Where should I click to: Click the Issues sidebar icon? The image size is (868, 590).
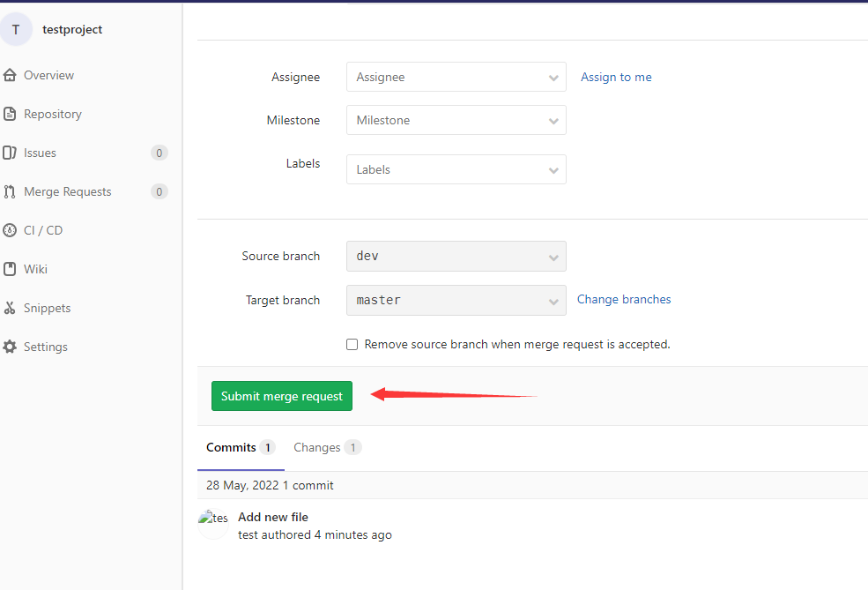click(10, 153)
